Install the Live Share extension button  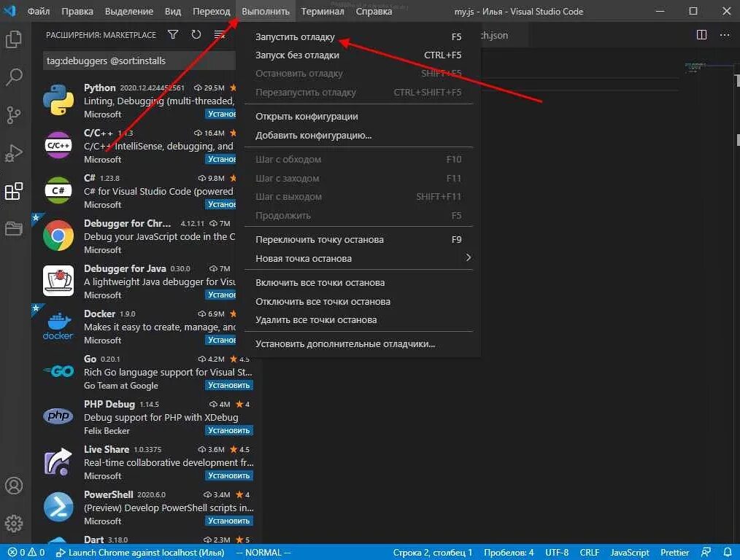pyautogui.click(x=229, y=475)
